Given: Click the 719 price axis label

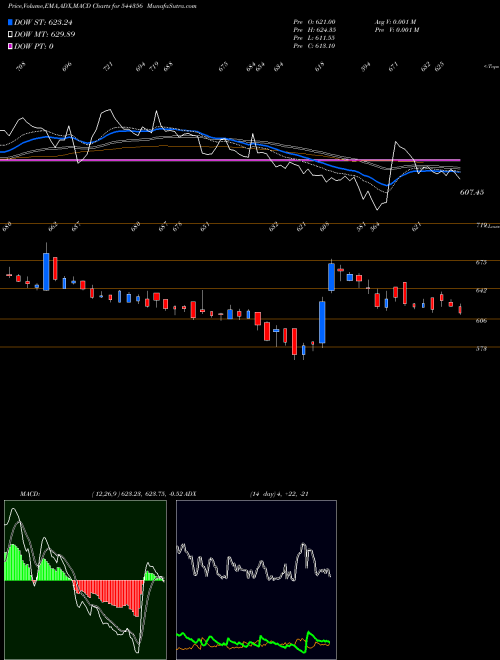Looking at the screenshot, I should pos(481,226).
